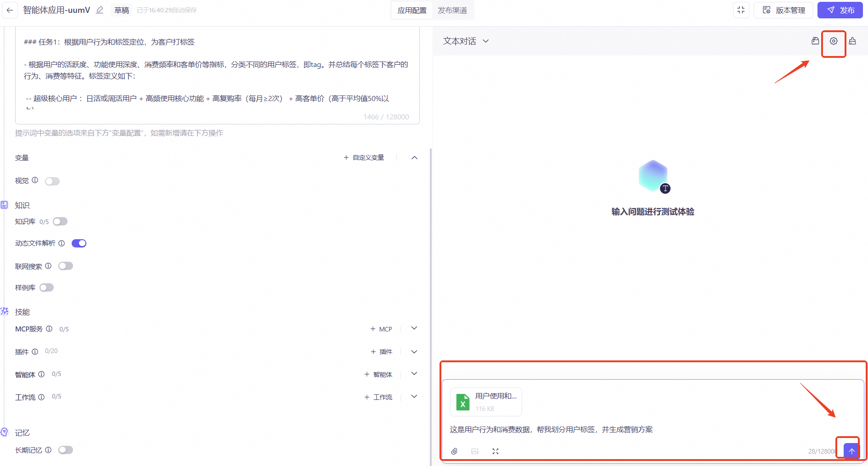The image size is (868, 466).
Task: Enable the 知识库 toggle
Action: 60,222
